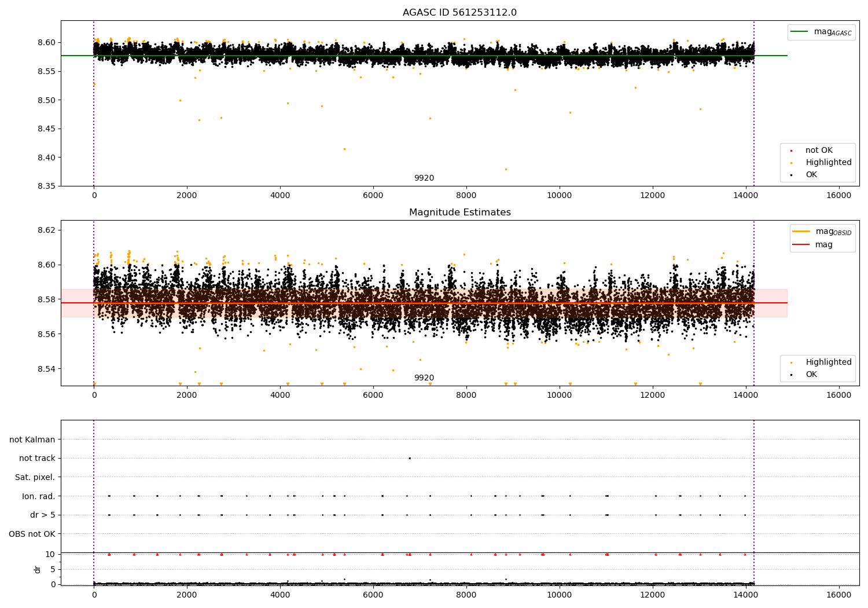The image size is (868, 608).
Task: Click the '8.58' y-tick label in middle plot
Action: point(47,299)
